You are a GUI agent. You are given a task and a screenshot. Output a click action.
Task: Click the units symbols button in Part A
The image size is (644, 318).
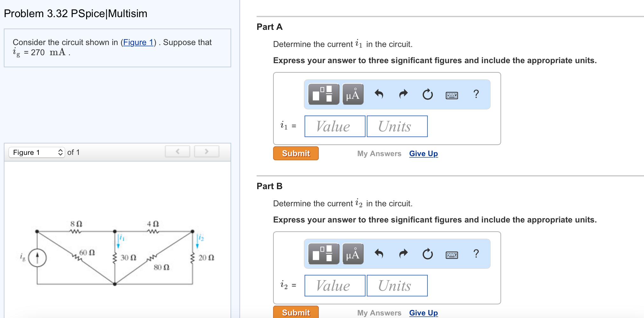[x=353, y=94]
